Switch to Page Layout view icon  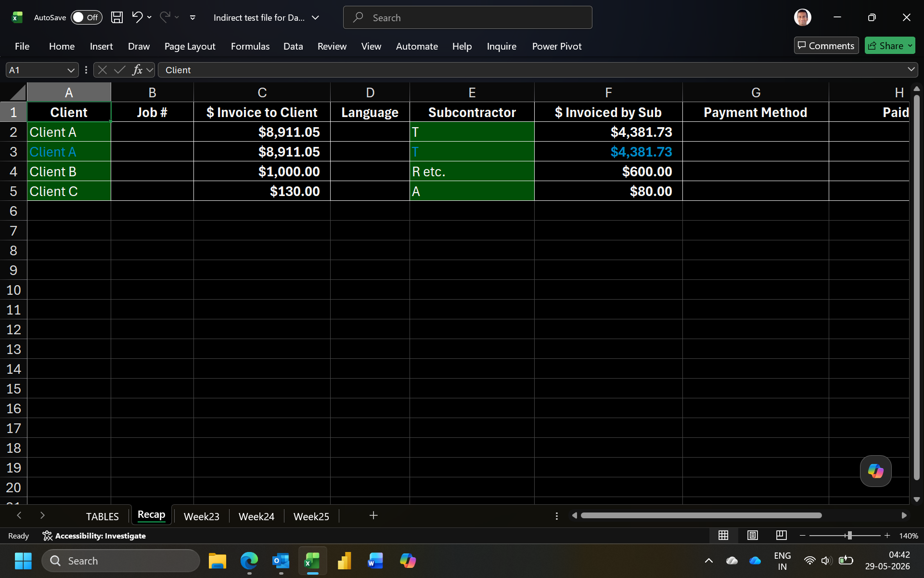click(x=753, y=535)
